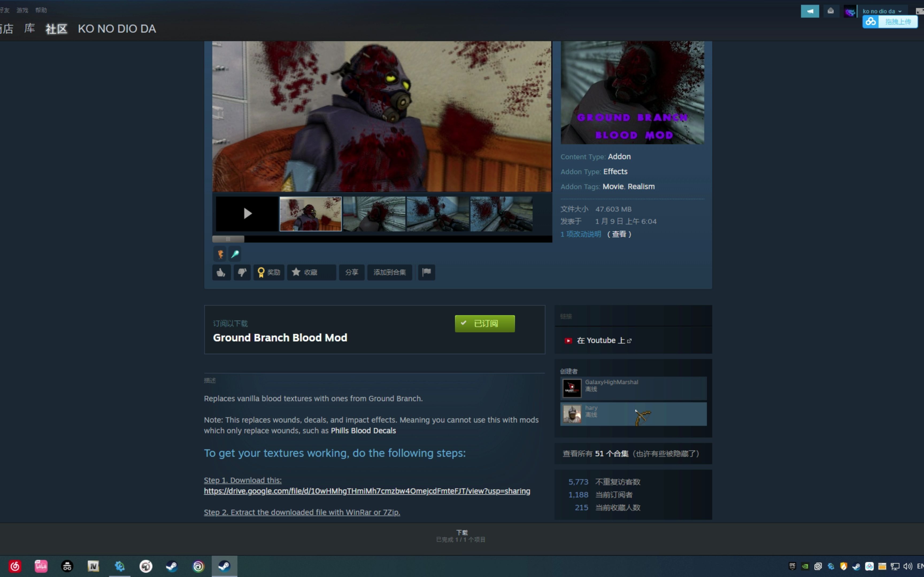Screen dimensions: 924x577
Task: Open the announcements megaphone icon
Action: coord(810,11)
